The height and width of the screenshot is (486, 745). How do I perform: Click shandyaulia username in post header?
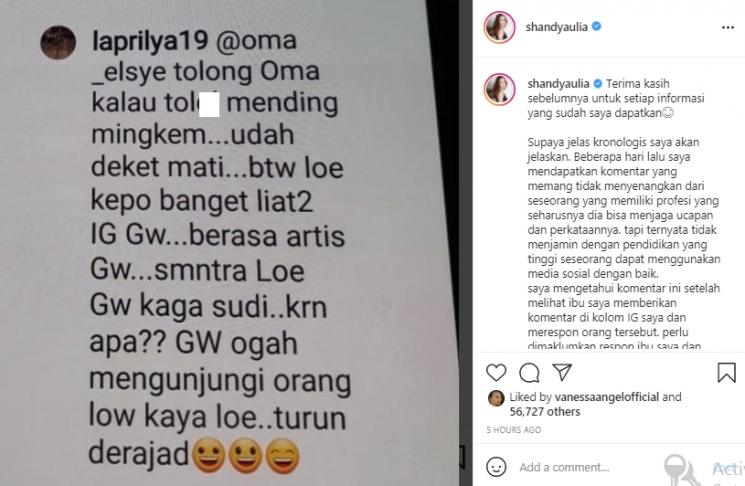click(556, 27)
